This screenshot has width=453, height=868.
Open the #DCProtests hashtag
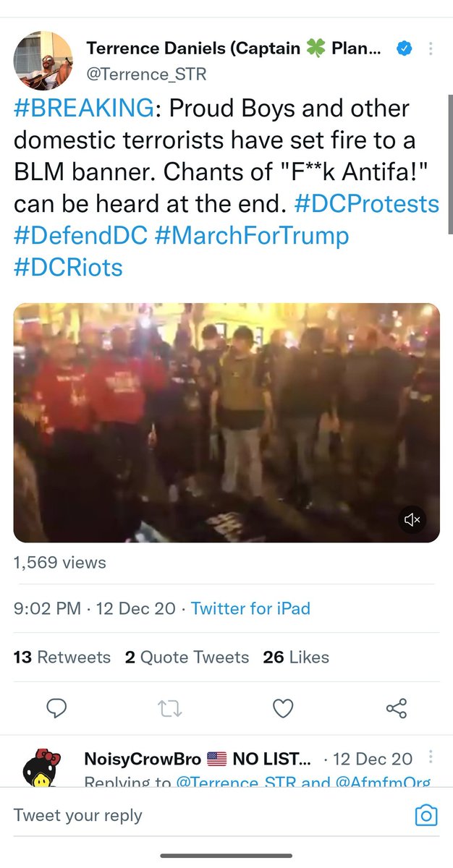click(x=367, y=204)
